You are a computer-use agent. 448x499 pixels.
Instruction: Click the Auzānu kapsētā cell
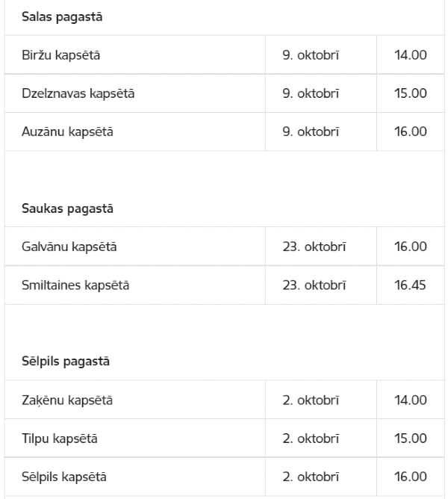[135, 131]
